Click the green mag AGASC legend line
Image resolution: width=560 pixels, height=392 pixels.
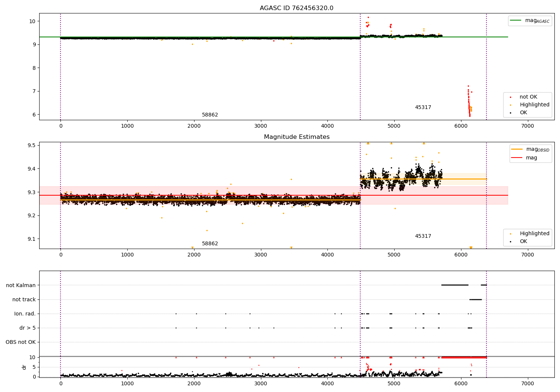pyautogui.click(x=516, y=21)
